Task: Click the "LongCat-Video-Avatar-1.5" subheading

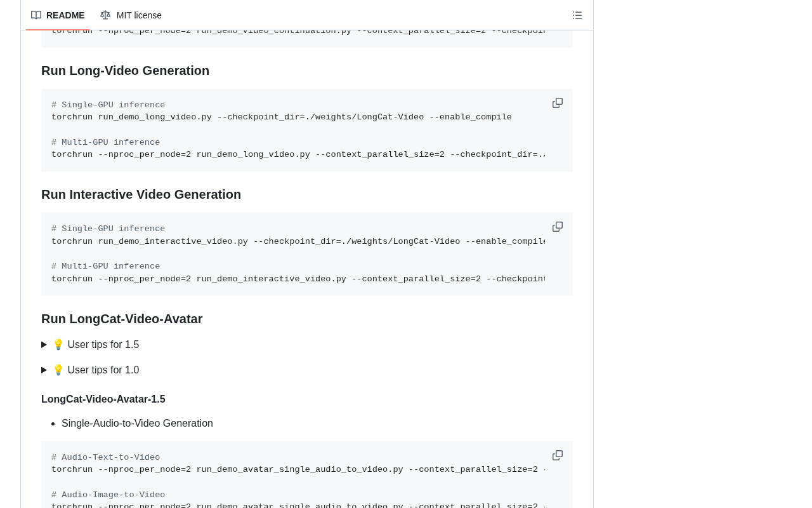Action: coord(103,399)
